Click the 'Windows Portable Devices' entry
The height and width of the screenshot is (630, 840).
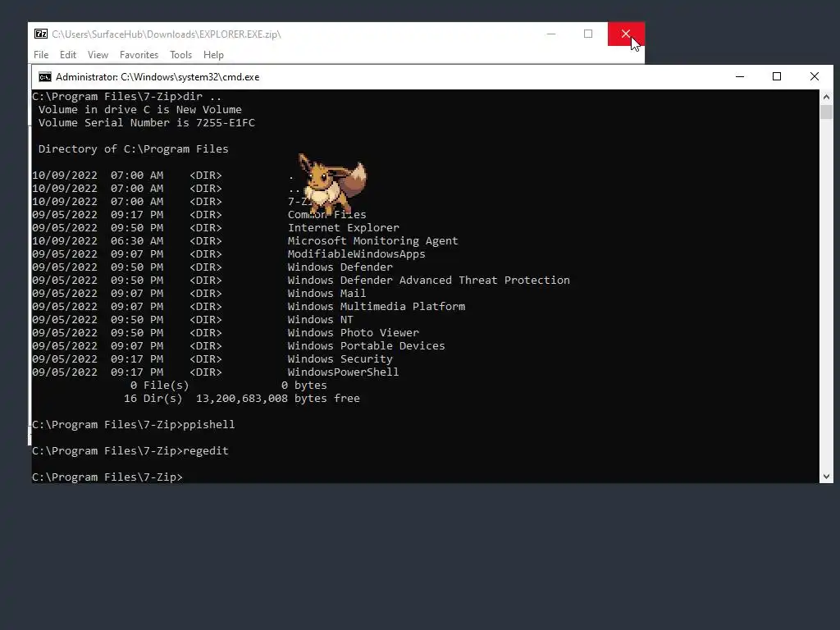coord(367,346)
